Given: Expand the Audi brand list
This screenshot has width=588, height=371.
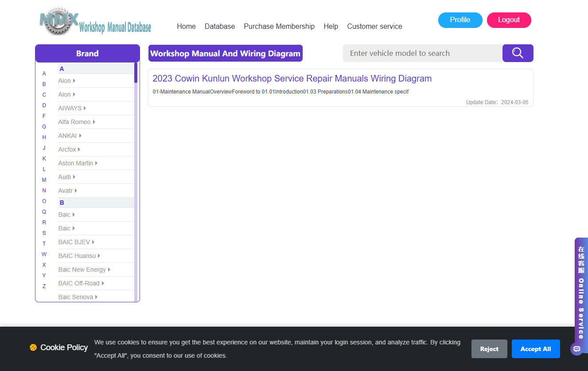Looking at the screenshot, I should [x=67, y=177].
